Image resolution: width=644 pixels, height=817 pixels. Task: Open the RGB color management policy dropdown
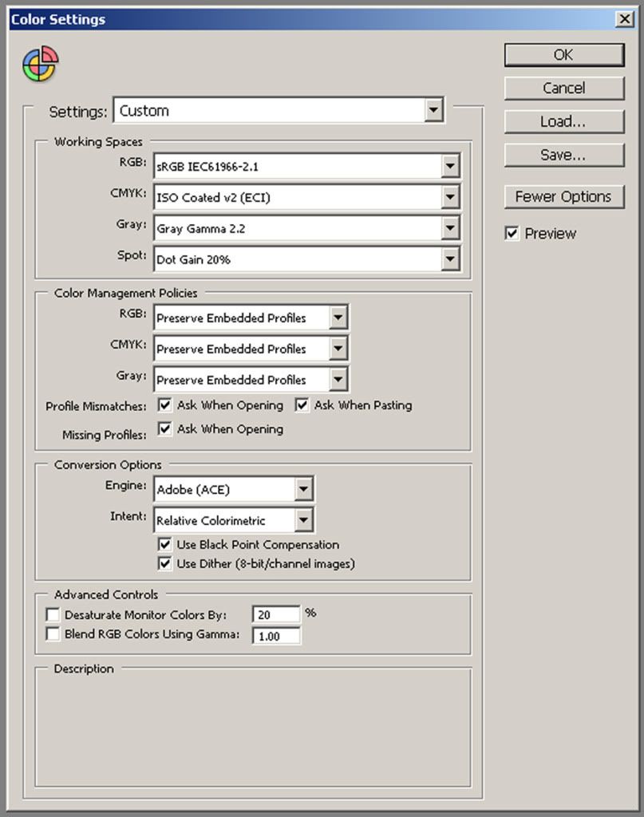338,318
